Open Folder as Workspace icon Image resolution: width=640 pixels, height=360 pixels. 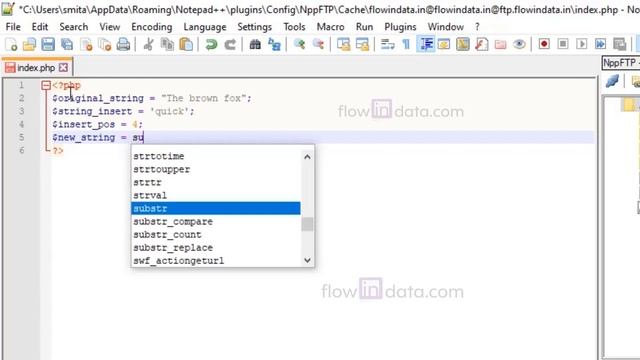coord(500,44)
